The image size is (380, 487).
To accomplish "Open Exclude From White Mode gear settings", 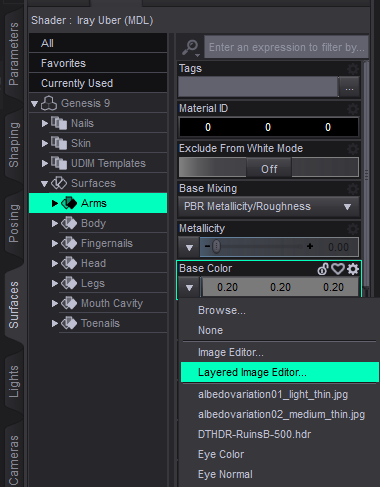I will [353, 149].
